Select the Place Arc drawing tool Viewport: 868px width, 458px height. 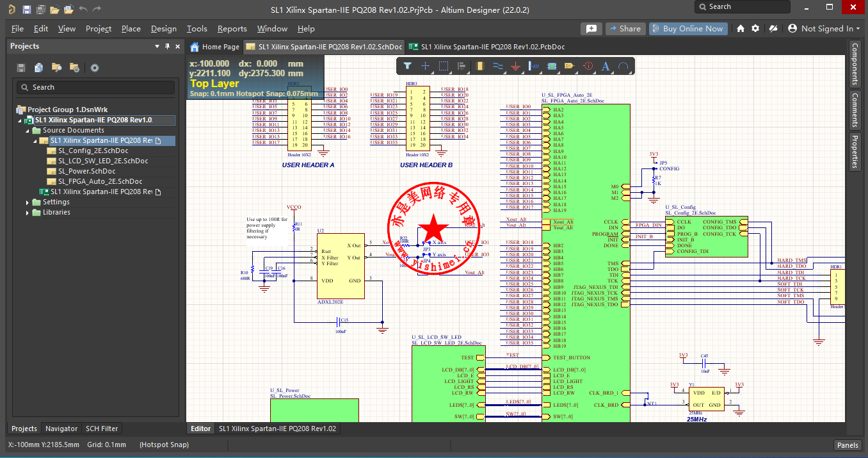[x=623, y=66]
